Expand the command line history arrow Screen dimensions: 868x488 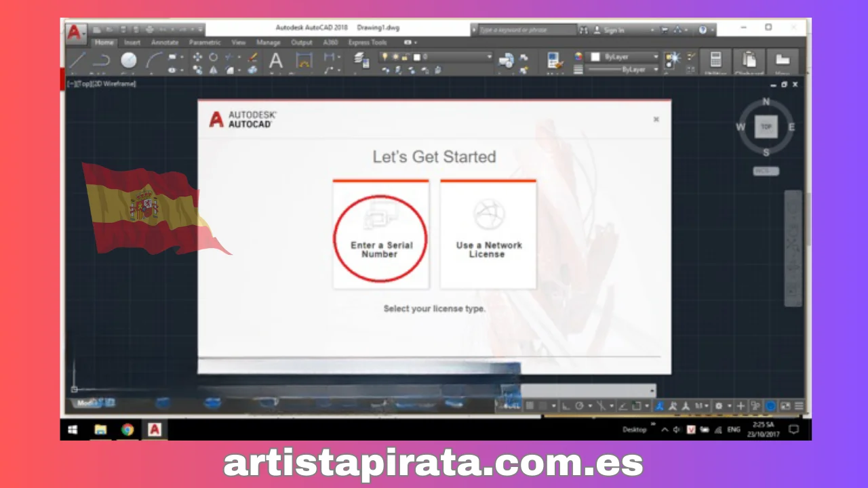pos(652,391)
